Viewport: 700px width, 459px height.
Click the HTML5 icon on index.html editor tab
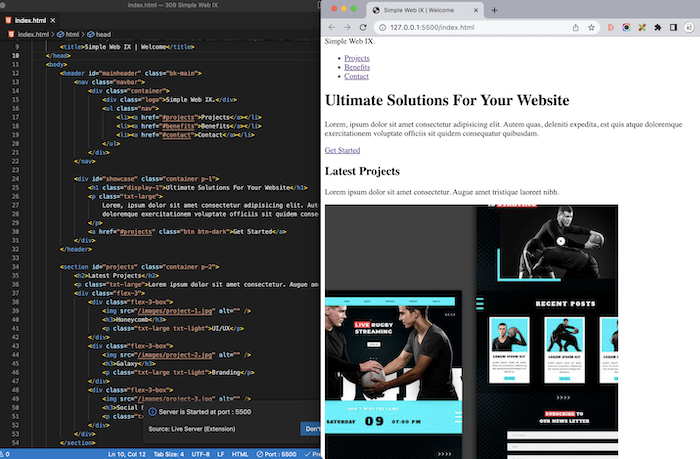coord(8,20)
